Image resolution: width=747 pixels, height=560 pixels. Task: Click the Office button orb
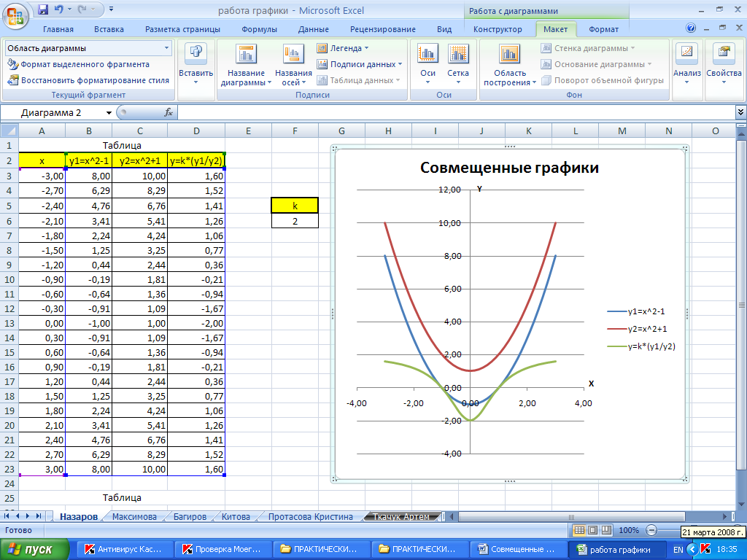[x=16, y=16]
